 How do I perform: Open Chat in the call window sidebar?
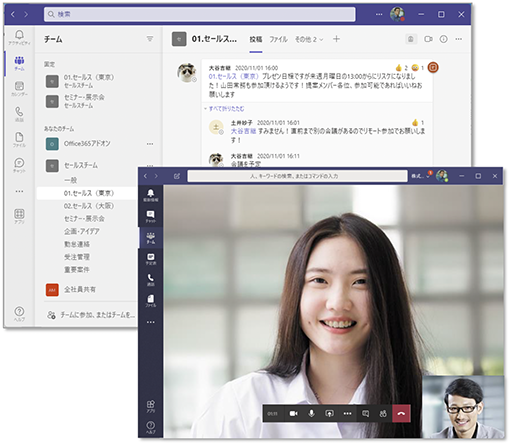click(151, 216)
